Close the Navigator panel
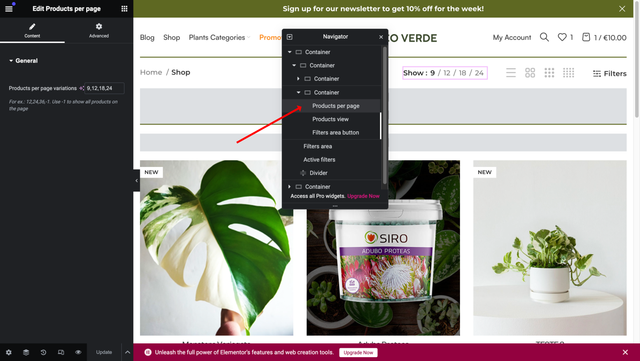The height and width of the screenshot is (361, 640). point(381,37)
